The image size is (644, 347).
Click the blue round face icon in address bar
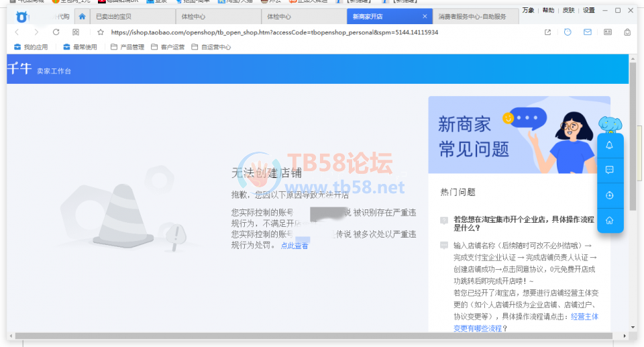568,32
